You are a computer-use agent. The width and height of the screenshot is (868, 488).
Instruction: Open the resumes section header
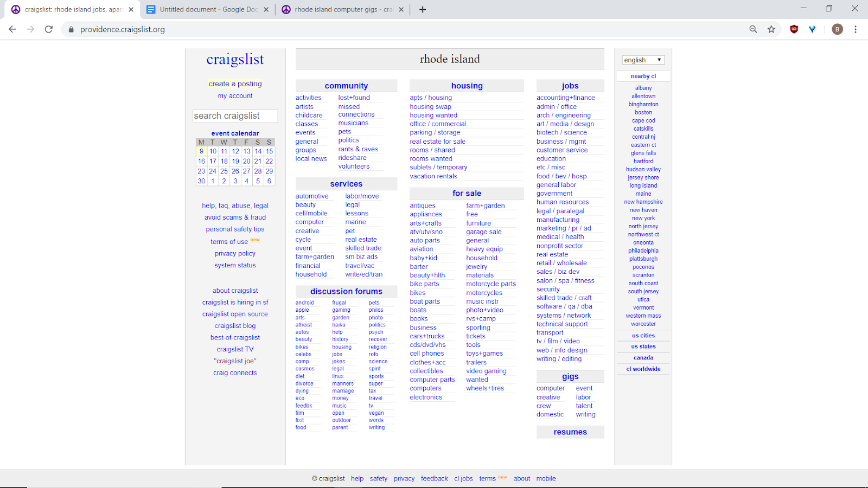[570, 432]
